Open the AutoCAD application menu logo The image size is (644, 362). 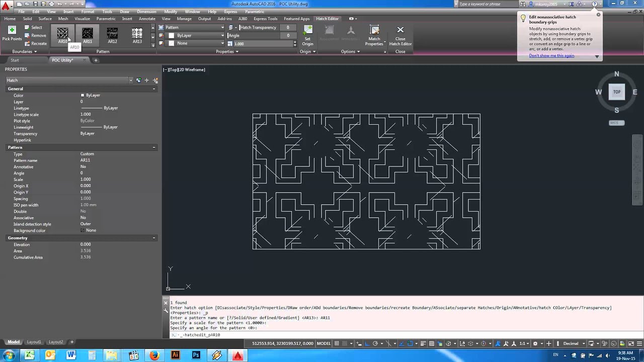click(7, 6)
